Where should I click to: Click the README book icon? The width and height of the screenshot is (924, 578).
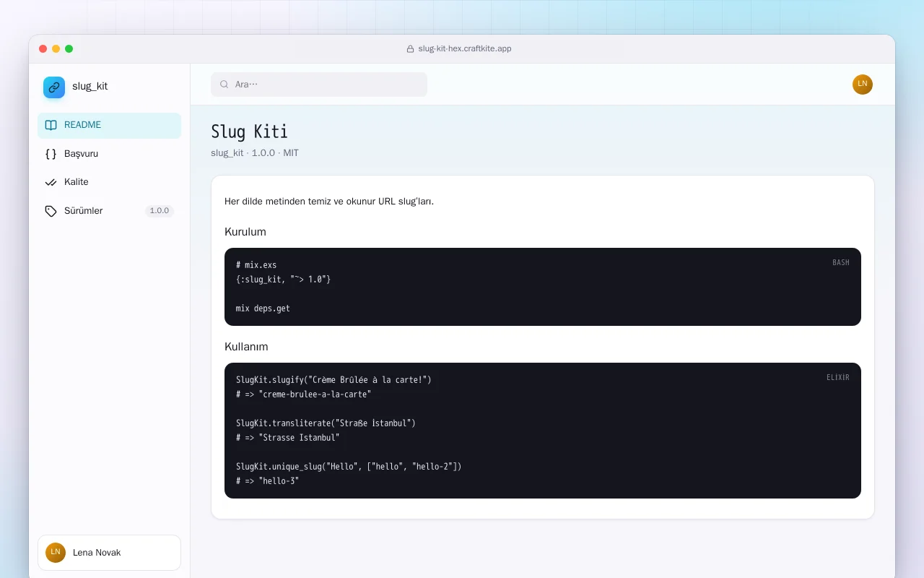51,125
